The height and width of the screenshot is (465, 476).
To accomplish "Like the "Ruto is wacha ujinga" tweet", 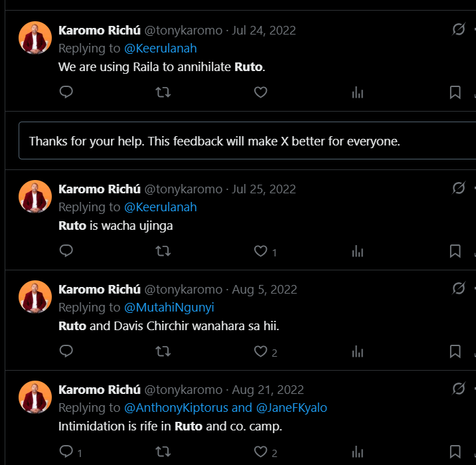I will point(261,251).
